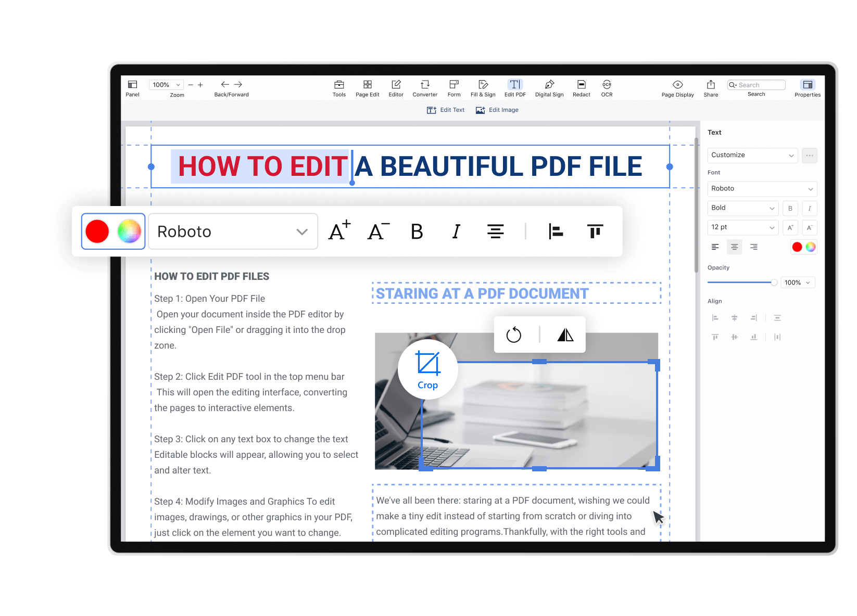Toggle the Properties panel

[808, 84]
